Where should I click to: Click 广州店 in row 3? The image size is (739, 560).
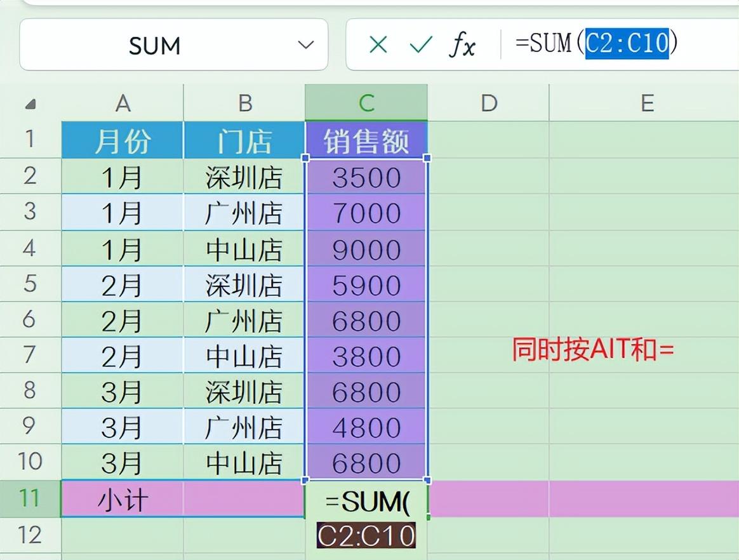coord(244,213)
